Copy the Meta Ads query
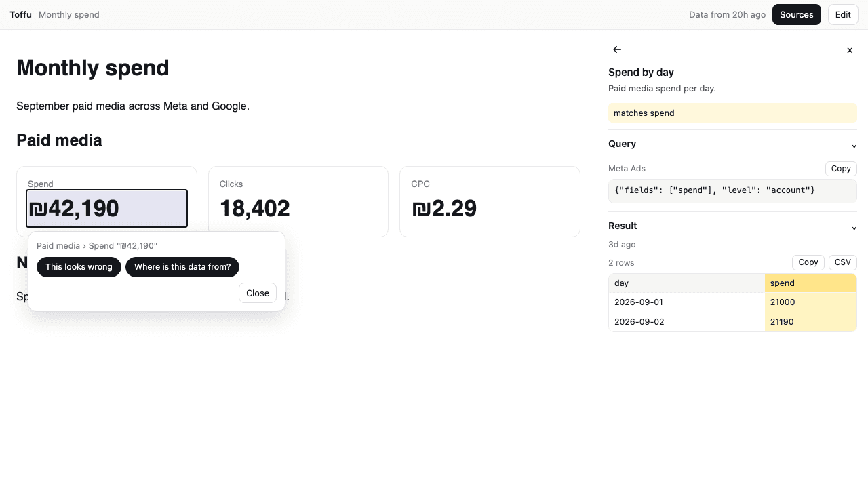 click(841, 169)
